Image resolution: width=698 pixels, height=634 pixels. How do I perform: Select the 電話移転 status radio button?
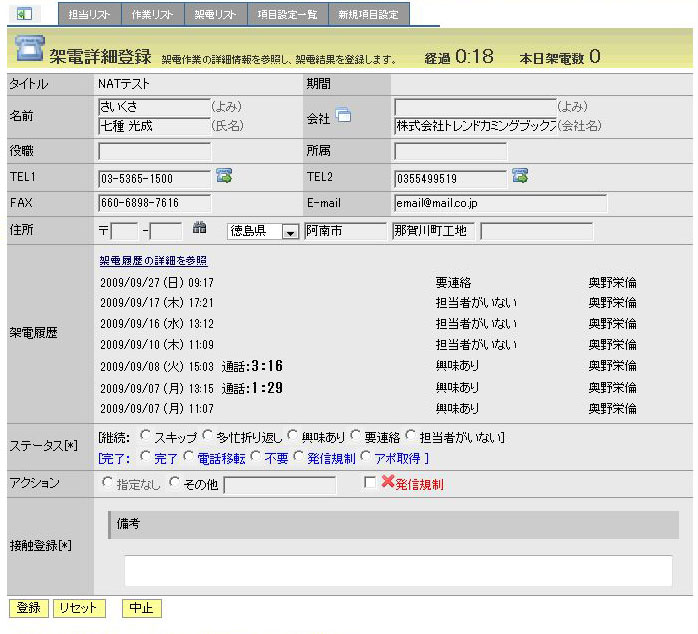point(189,456)
